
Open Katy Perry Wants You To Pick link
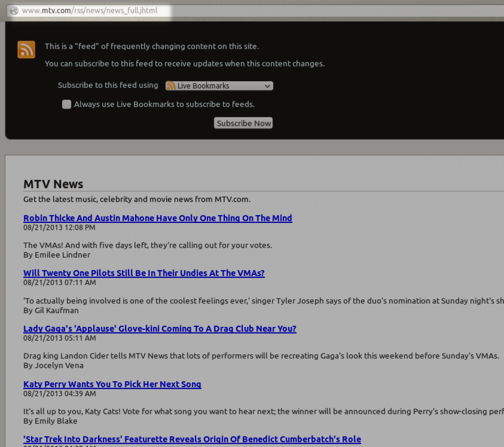pos(112,384)
